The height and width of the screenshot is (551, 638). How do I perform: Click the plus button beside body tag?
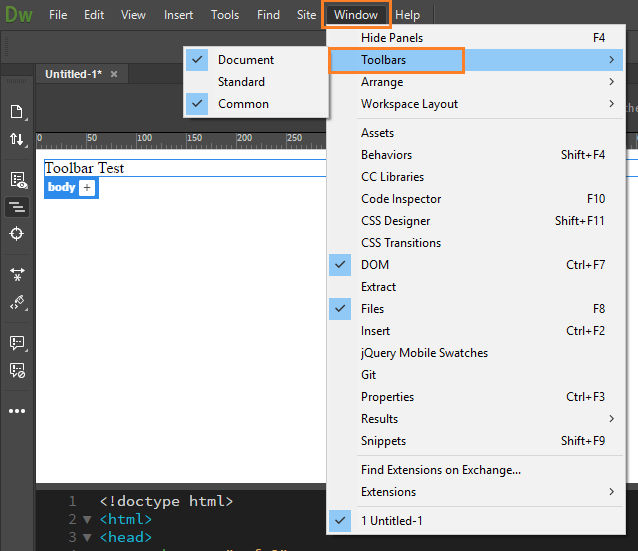click(87, 188)
